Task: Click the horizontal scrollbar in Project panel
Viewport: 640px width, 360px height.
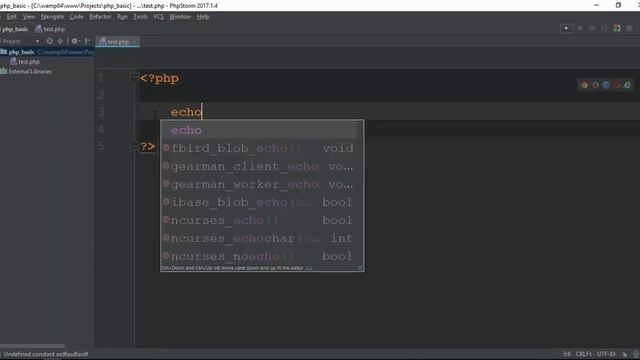Action: (33, 346)
